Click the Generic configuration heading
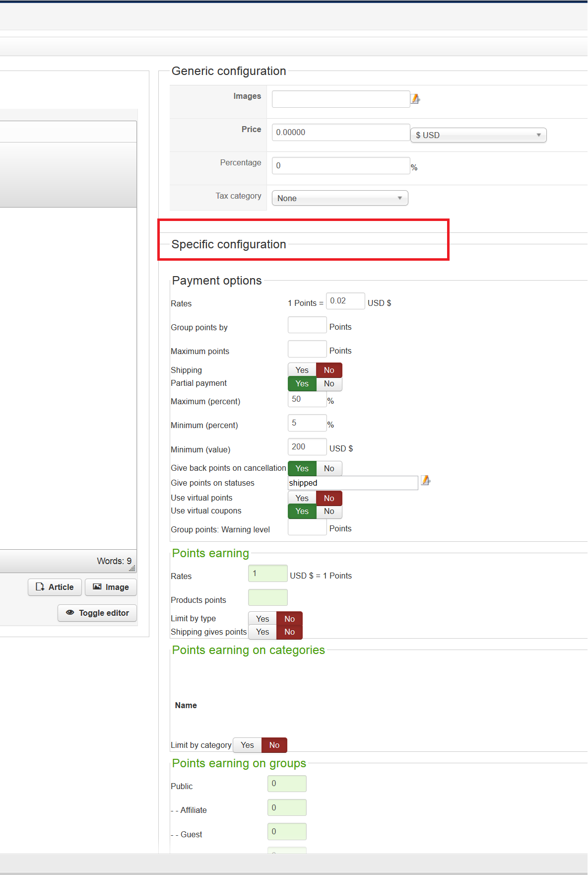 (229, 71)
